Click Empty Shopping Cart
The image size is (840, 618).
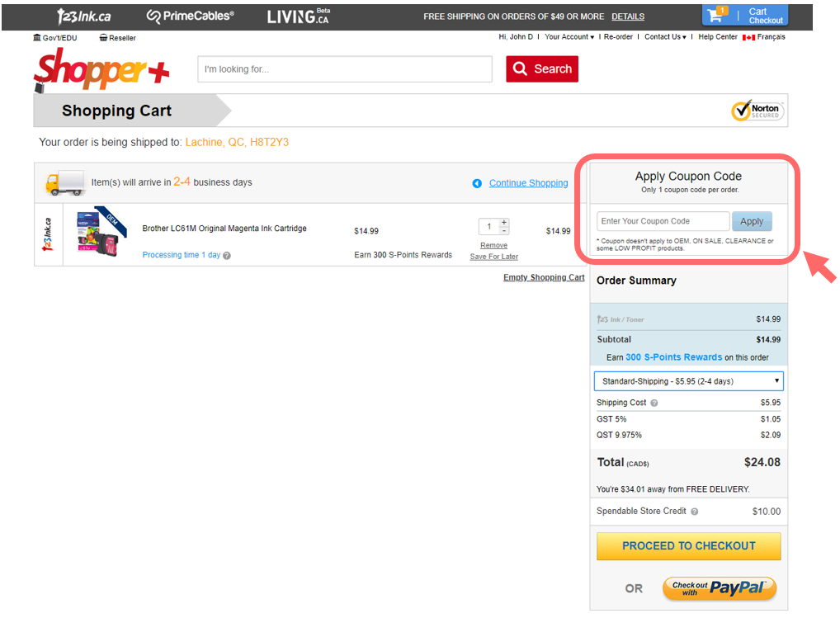tap(544, 277)
